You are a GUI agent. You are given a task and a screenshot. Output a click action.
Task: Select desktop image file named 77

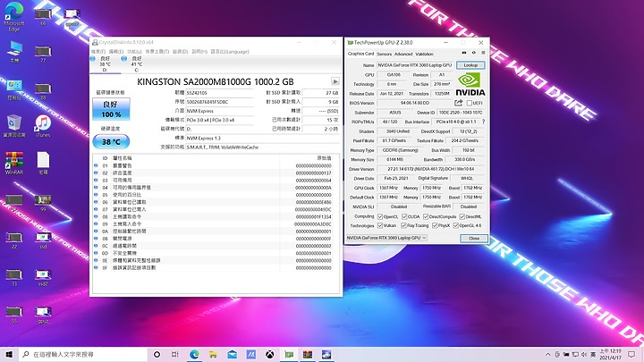tap(43, 54)
